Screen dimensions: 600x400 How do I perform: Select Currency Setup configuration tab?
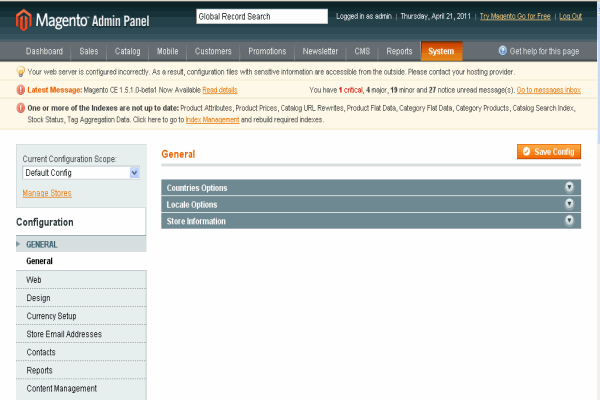(81, 316)
